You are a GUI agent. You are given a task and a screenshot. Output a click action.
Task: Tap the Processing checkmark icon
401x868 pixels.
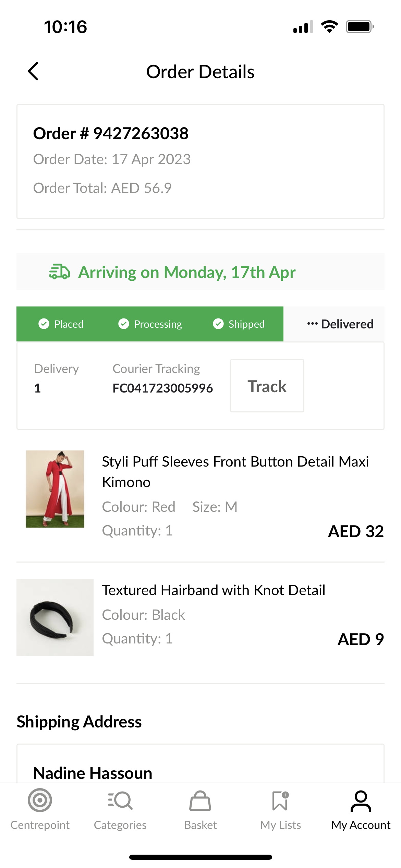[x=124, y=324]
